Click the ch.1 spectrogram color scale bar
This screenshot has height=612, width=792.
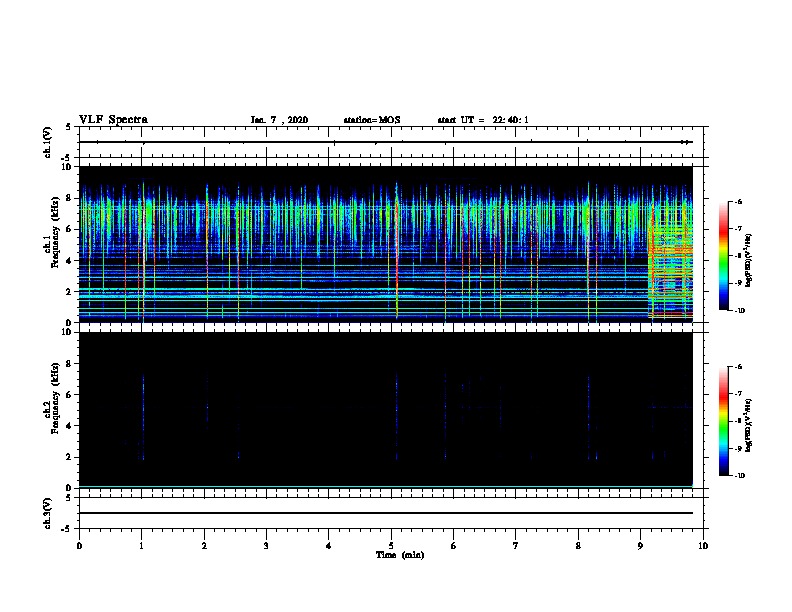tap(723, 256)
